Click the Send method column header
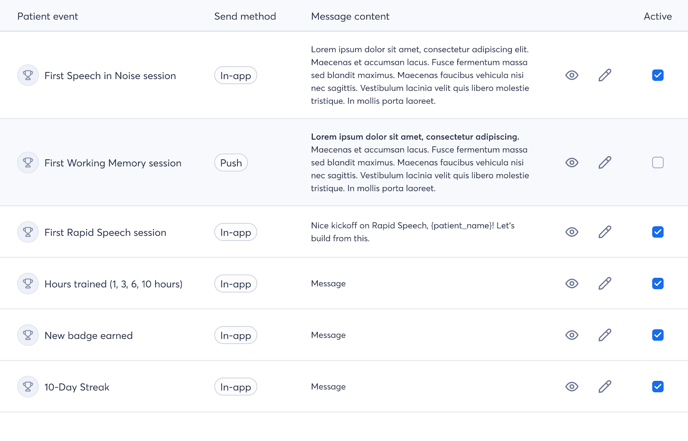Screen dimensions: 688x441 coord(245,16)
